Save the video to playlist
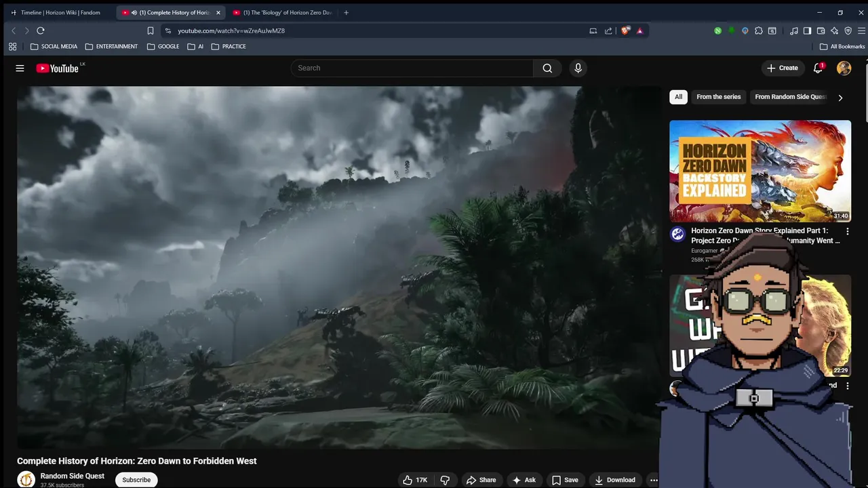 [x=565, y=480]
